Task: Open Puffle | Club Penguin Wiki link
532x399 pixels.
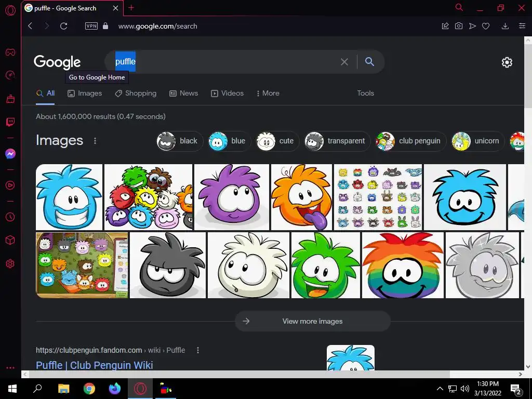Action: click(95, 365)
